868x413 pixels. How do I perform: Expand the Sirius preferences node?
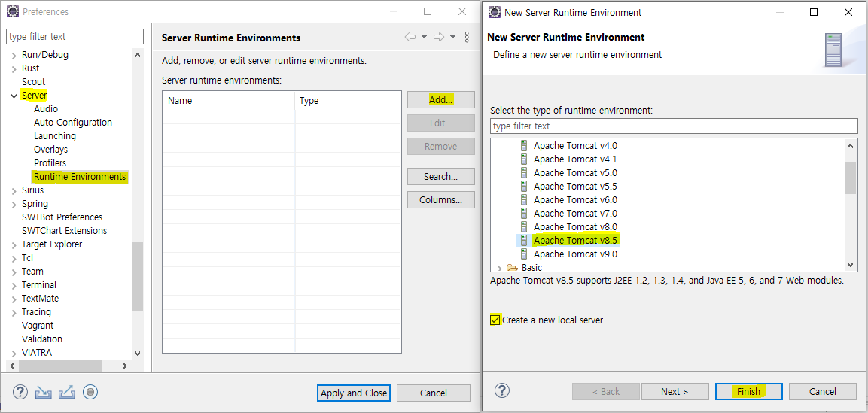[x=14, y=190]
